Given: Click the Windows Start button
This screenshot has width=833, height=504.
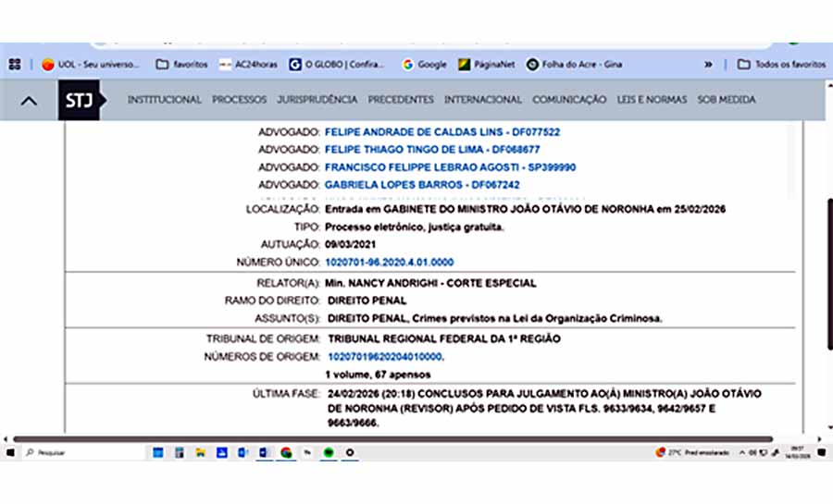Looking at the screenshot, I should [x=11, y=452].
